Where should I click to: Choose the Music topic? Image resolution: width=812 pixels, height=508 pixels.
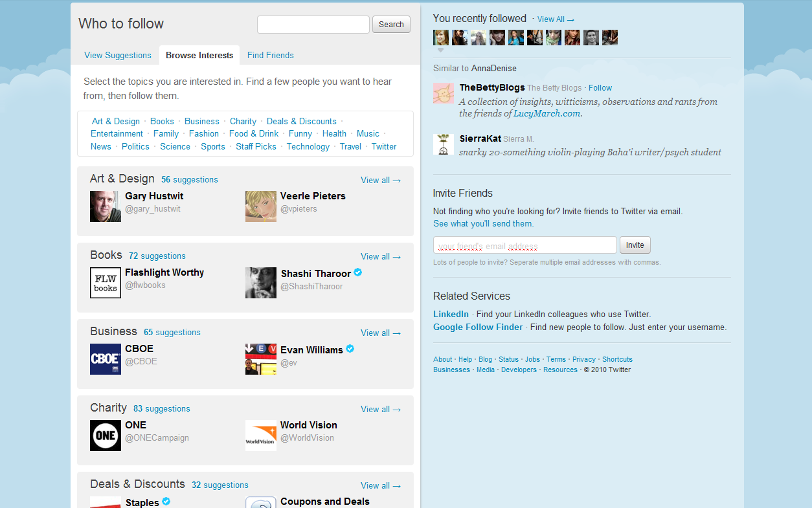click(368, 133)
